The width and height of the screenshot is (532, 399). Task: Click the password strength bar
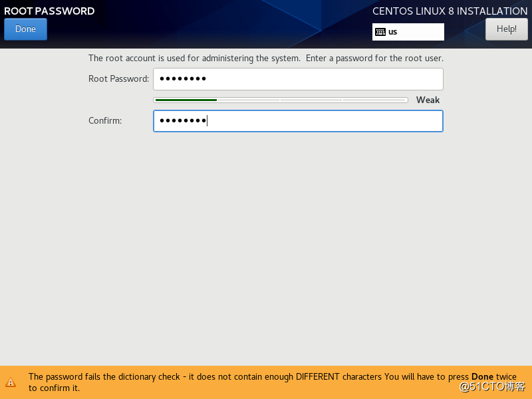[281, 100]
